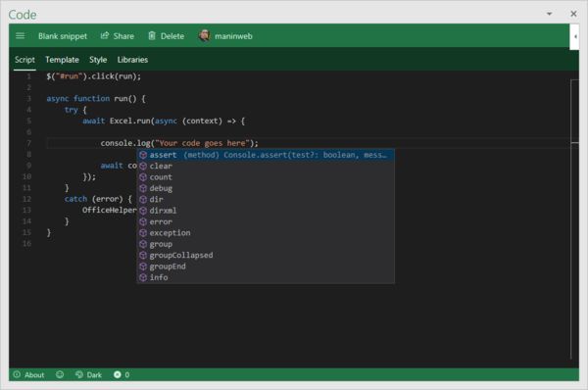Collapse the side pane arrow at right
588x390 pixels.
click(x=574, y=37)
